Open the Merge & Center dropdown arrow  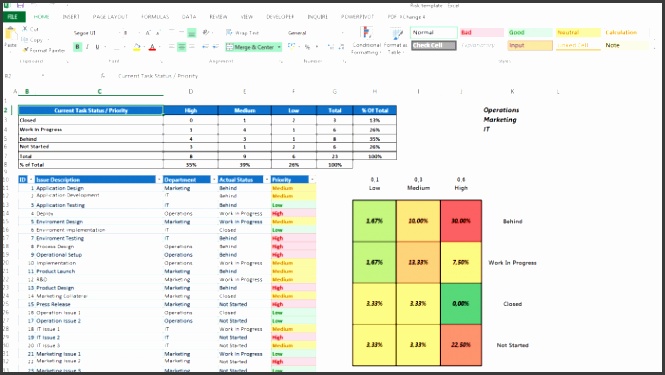pos(279,47)
